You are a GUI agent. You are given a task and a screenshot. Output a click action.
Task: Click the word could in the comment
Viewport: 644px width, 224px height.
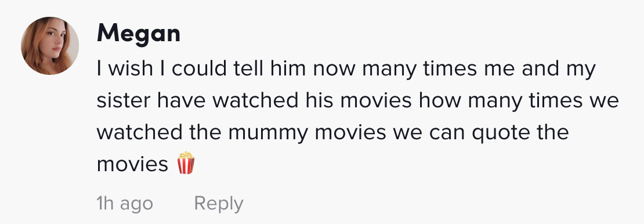[199, 68]
